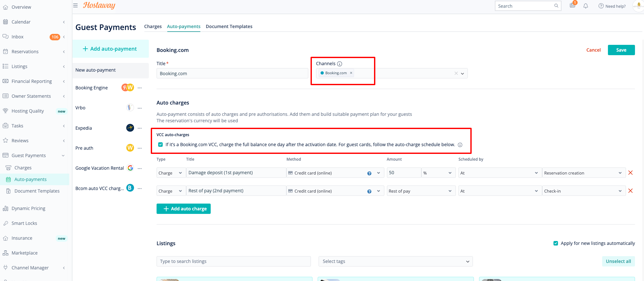
Task: Open the Check-in schedule dropdown
Action: click(x=584, y=191)
